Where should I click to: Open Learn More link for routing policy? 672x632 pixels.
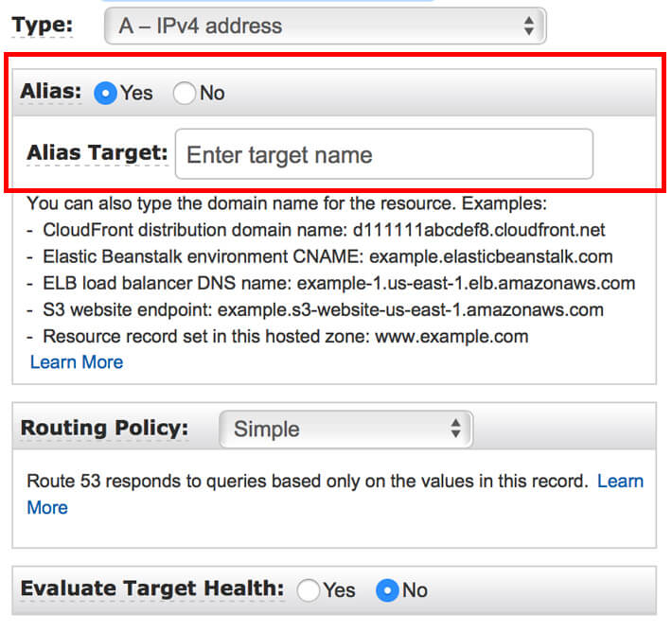620,482
